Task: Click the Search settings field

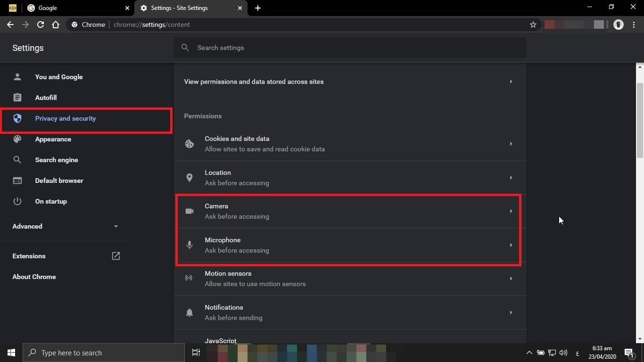Action: click(350, 48)
